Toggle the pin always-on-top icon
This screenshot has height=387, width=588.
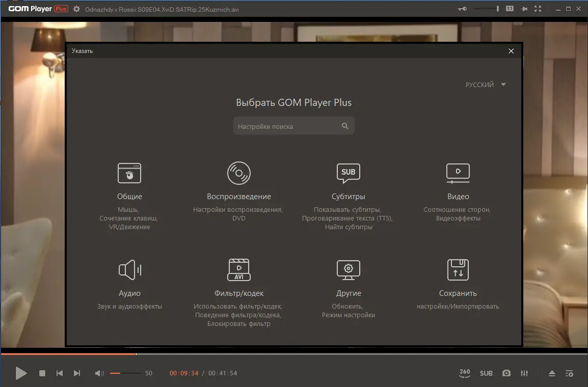click(524, 9)
